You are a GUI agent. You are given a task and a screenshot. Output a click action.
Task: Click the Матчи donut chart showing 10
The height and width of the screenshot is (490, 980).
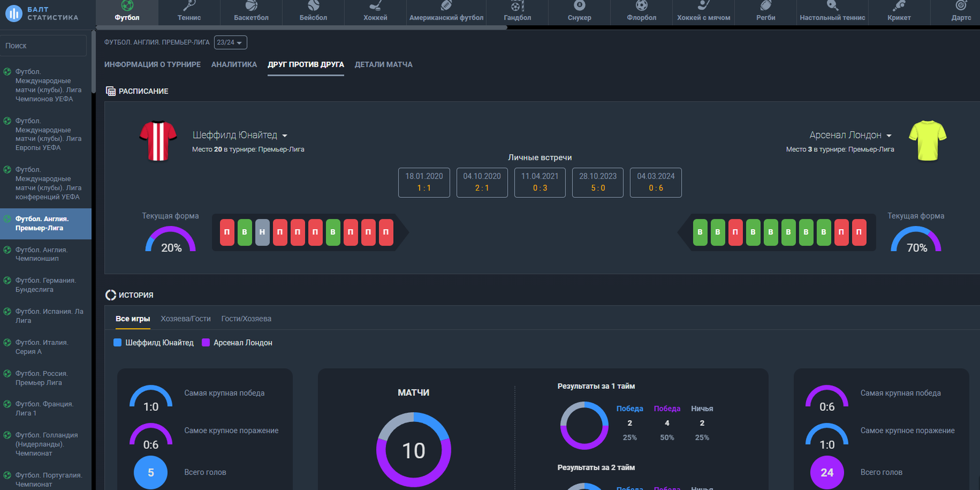413,450
